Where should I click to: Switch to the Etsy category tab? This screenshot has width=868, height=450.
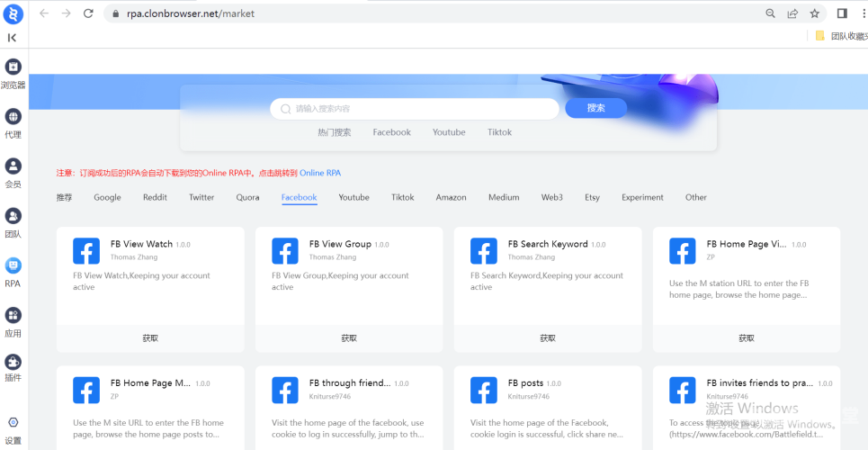(593, 197)
